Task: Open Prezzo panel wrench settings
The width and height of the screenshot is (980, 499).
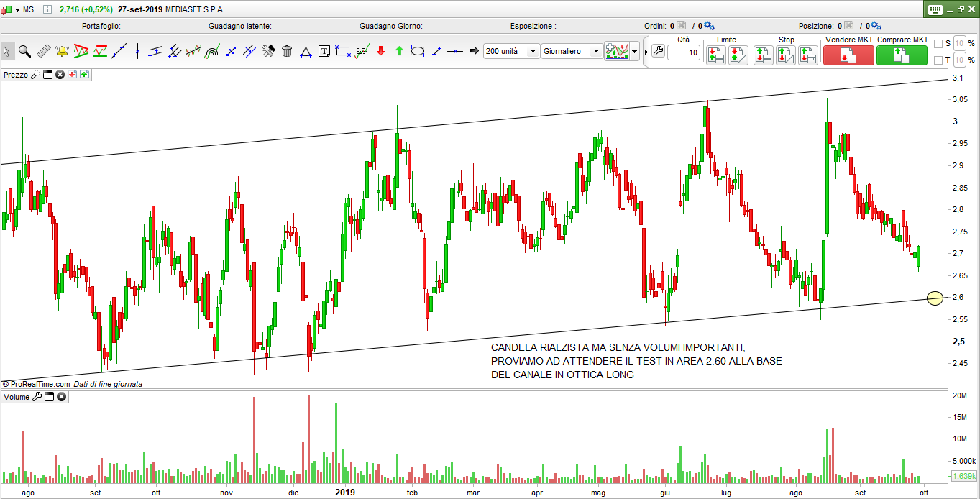Action: 35,74
